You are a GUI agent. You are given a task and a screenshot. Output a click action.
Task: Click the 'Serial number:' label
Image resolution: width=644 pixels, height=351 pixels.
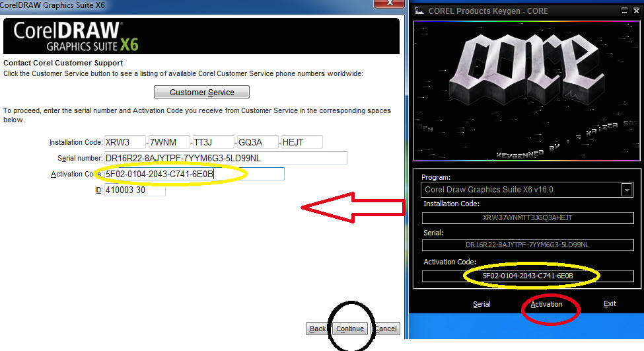tap(80, 158)
